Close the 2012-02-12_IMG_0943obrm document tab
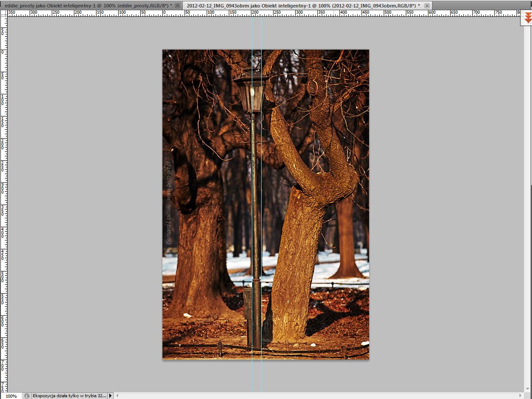This screenshot has width=532, height=399. click(x=427, y=5)
